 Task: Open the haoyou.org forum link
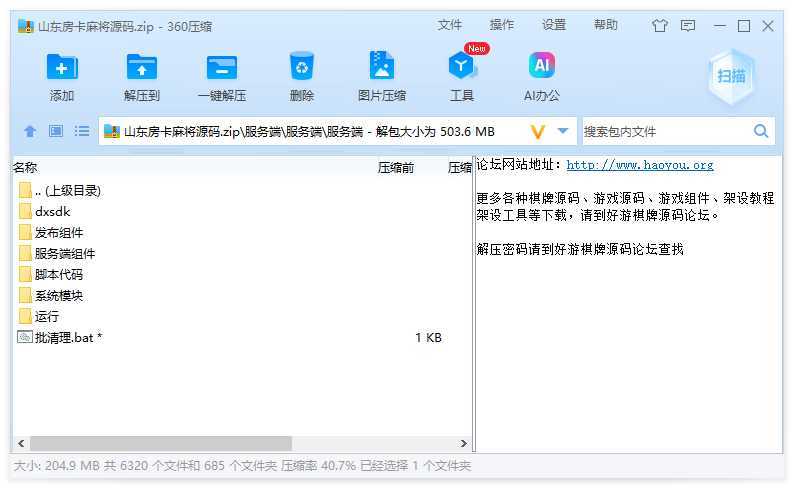[640, 165]
